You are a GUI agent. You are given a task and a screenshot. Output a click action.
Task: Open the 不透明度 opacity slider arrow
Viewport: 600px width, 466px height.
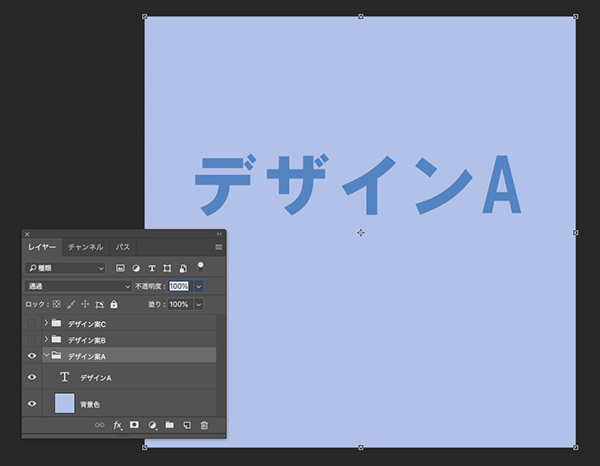[199, 286]
